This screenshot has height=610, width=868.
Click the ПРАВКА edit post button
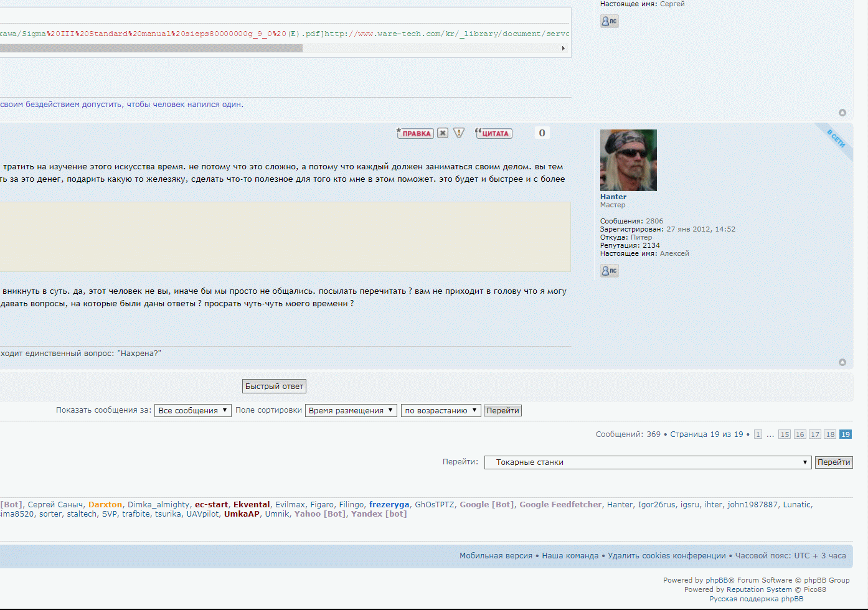pos(415,133)
